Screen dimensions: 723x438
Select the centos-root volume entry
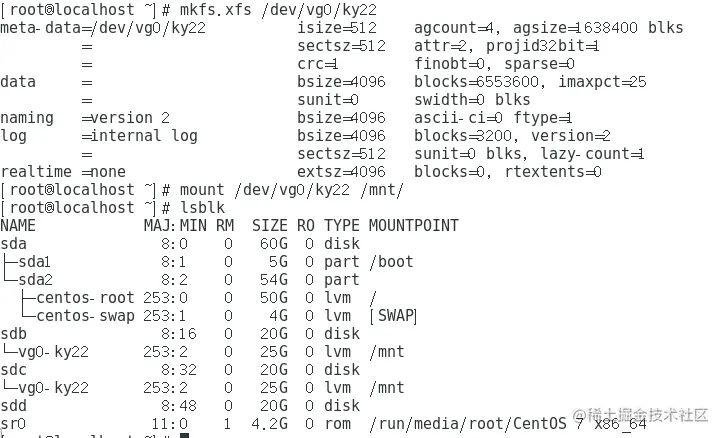pos(83,297)
